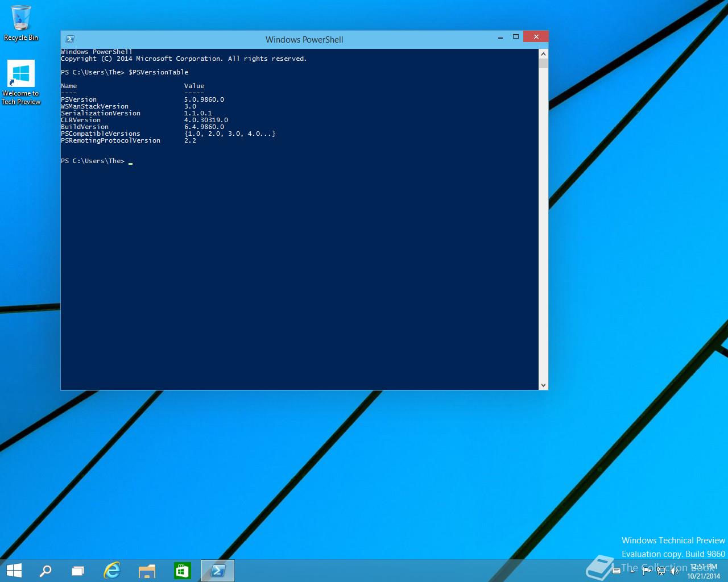728x582 pixels.
Task: Minimize the Windows PowerShell window
Action: (x=500, y=38)
